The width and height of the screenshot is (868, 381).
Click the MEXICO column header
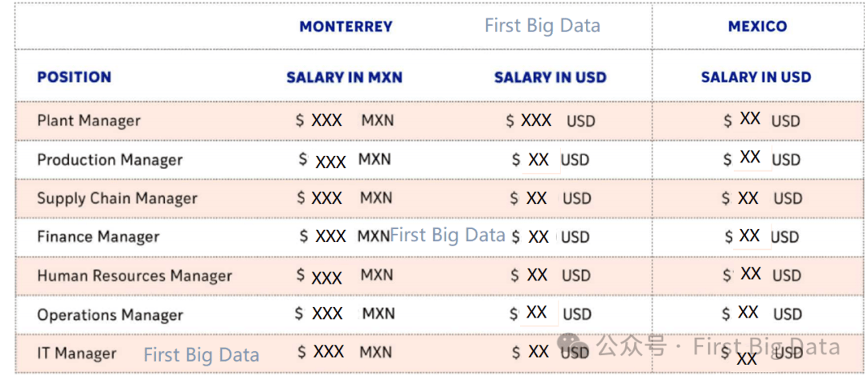[x=757, y=27]
